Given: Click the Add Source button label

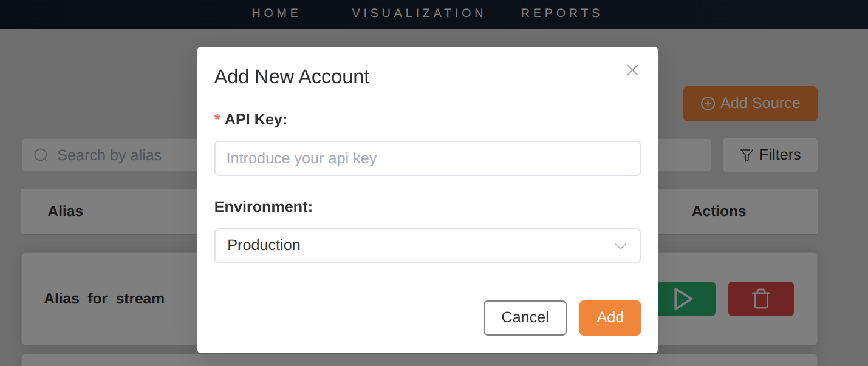Looking at the screenshot, I should 760,103.
